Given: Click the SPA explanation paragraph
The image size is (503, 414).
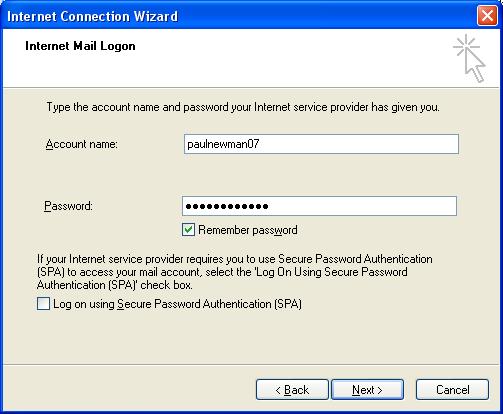Looking at the screenshot, I should click(x=235, y=272).
